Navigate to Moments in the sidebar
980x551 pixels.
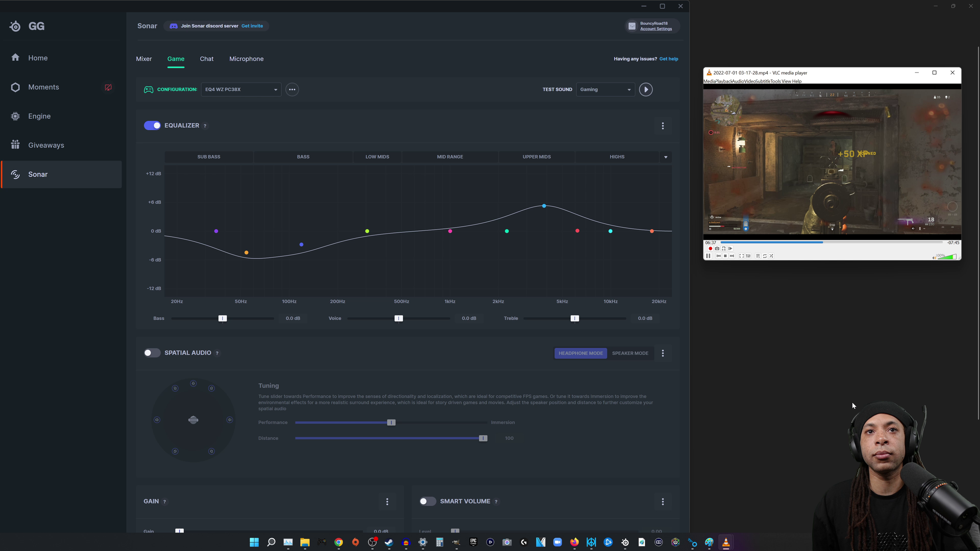[44, 87]
